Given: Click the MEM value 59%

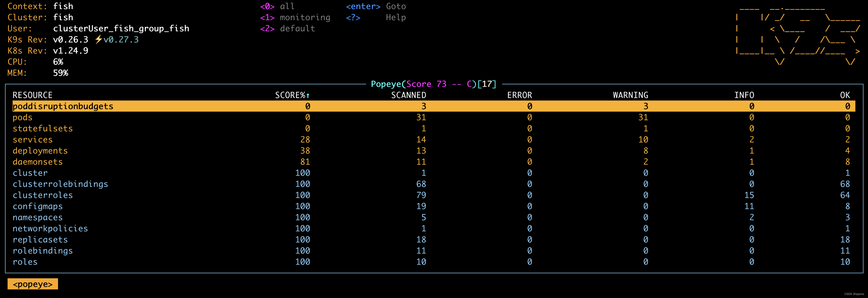Looking at the screenshot, I should tap(60, 73).
